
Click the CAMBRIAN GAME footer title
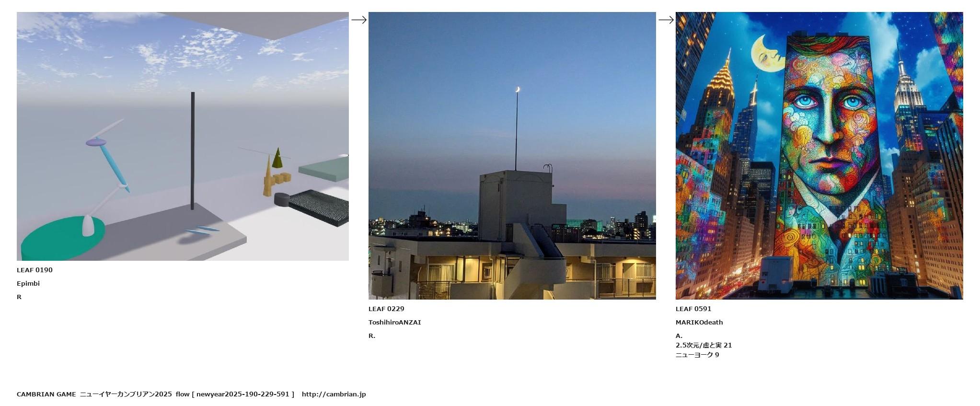[x=46, y=394]
